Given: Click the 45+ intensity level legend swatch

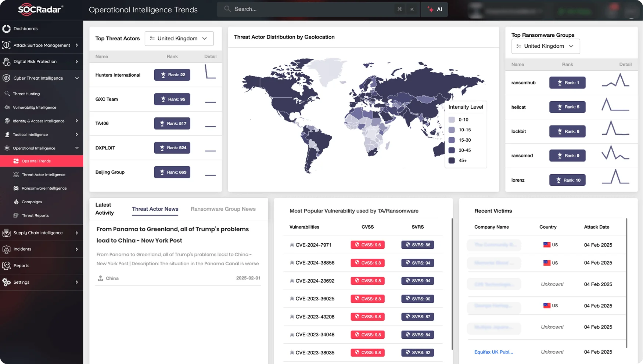Looking at the screenshot, I should [x=452, y=160].
